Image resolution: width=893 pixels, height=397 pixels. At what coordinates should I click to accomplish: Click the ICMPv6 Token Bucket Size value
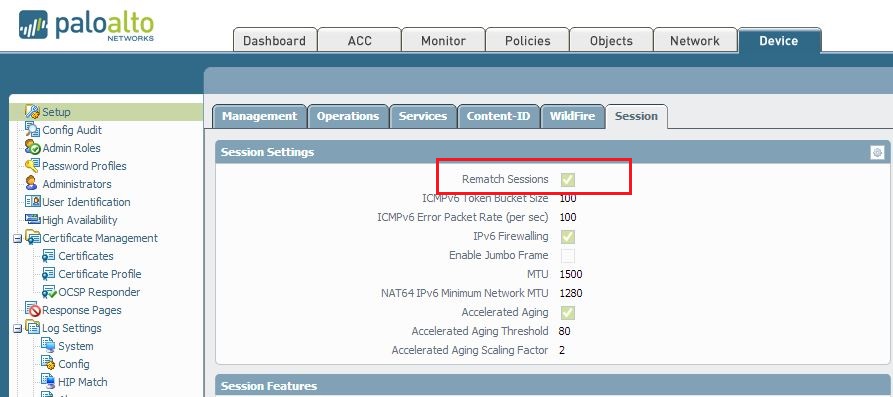[568, 199]
